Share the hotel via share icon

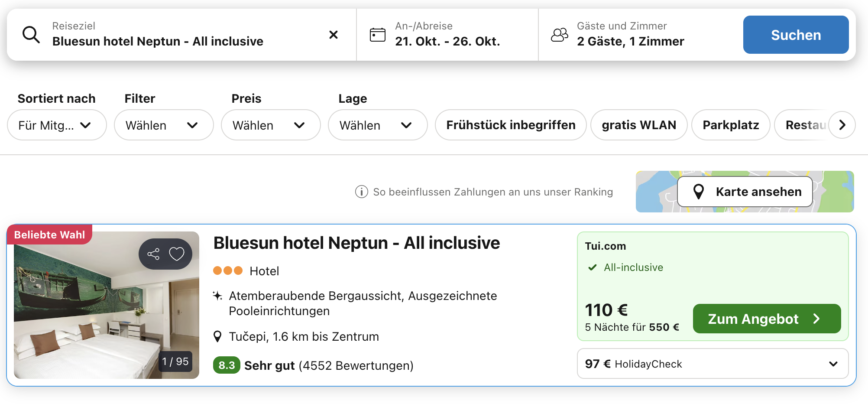(x=153, y=254)
